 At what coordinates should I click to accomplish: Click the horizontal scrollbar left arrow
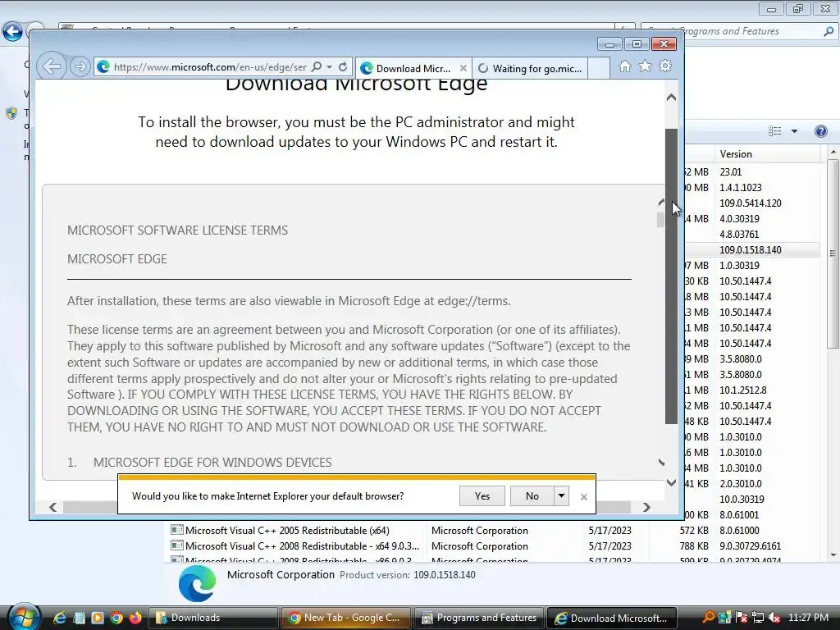(x=53, y=507)
